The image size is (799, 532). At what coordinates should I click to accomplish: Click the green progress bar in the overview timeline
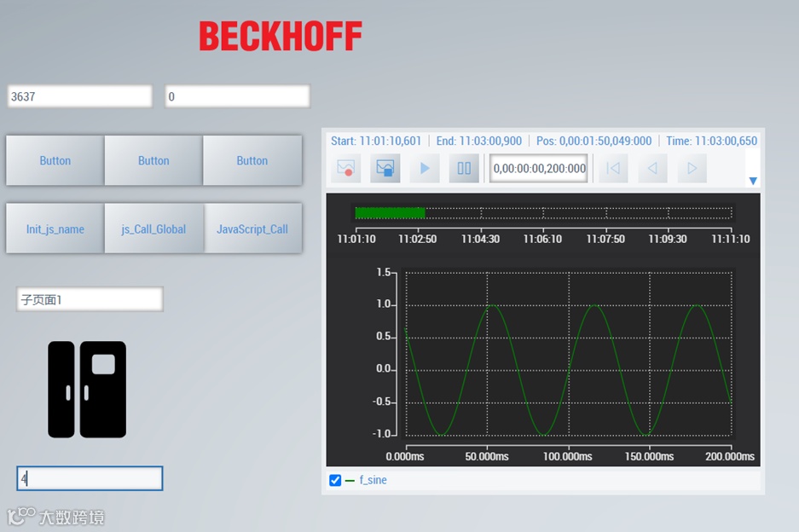coord(390,213)
